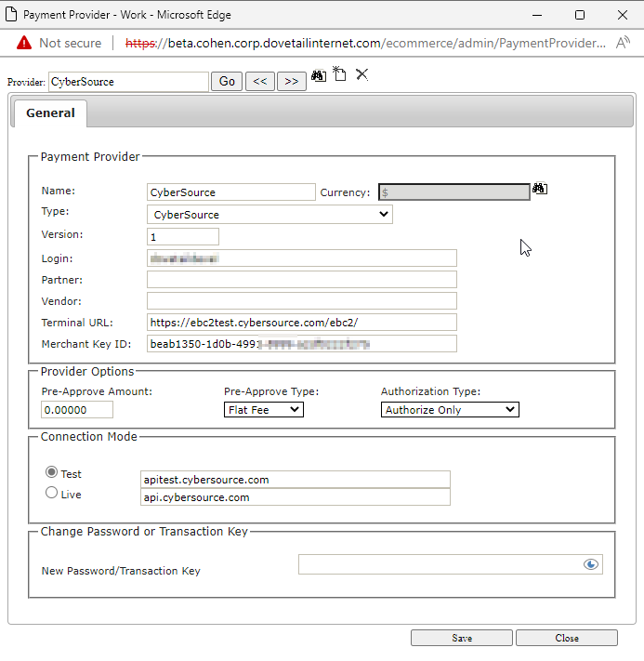Click the Provider search field with CyberSource
Screen dimensions: 644x661
tap(128, 82)
